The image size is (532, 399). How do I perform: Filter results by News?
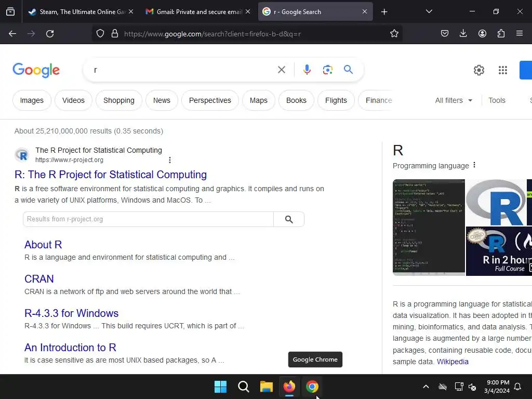coord(162,100)
